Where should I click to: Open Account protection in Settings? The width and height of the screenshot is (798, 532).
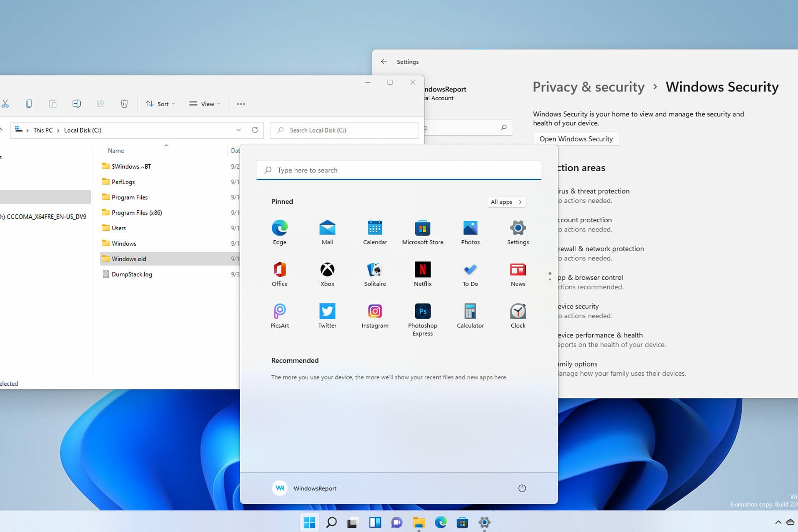[585, 224]
